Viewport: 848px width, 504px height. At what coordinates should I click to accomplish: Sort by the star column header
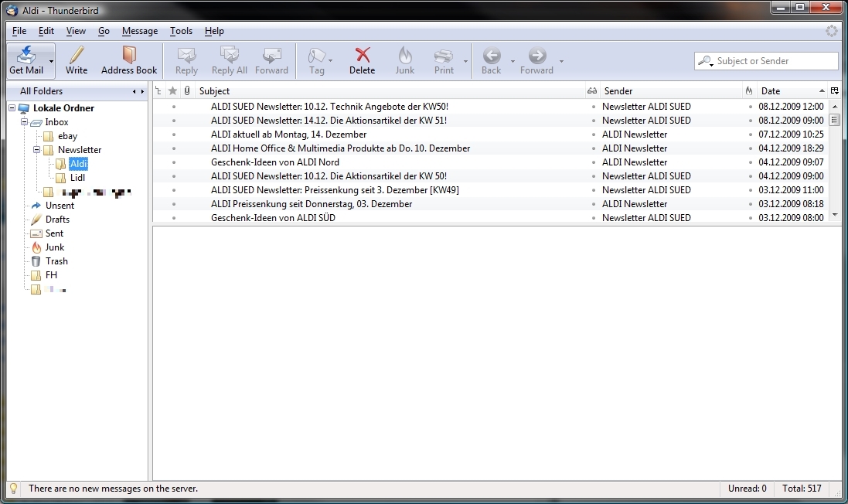tap(172, 91)
